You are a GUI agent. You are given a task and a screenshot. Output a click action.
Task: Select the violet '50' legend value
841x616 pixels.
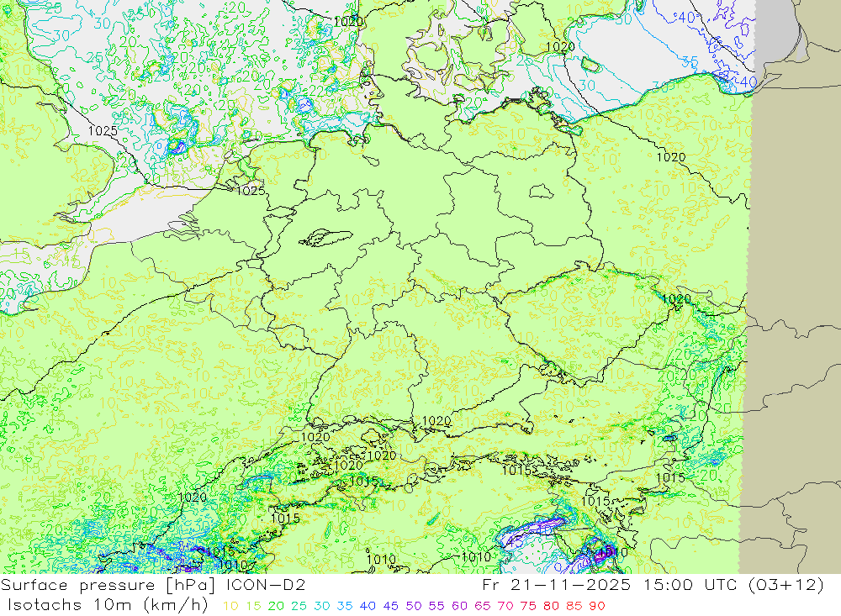click(x=414, y=606)
